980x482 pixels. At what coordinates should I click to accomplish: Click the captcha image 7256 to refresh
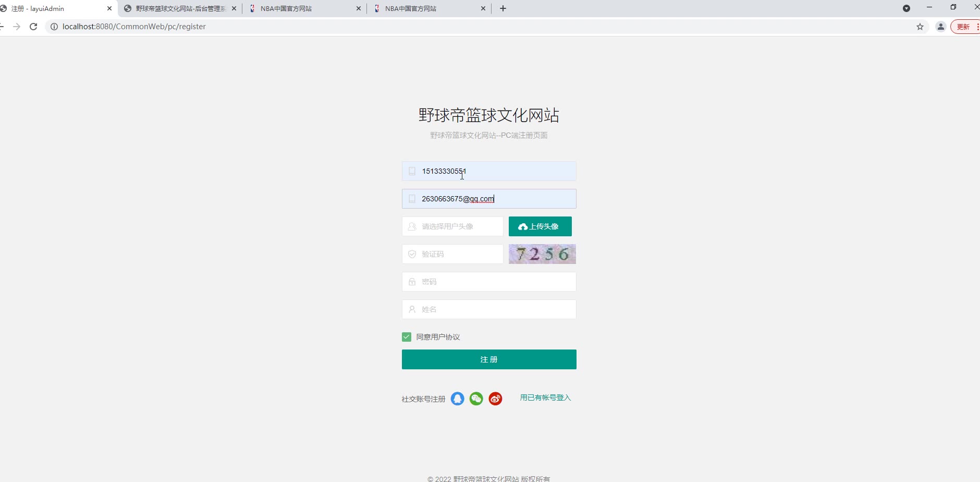coord(542,254)
